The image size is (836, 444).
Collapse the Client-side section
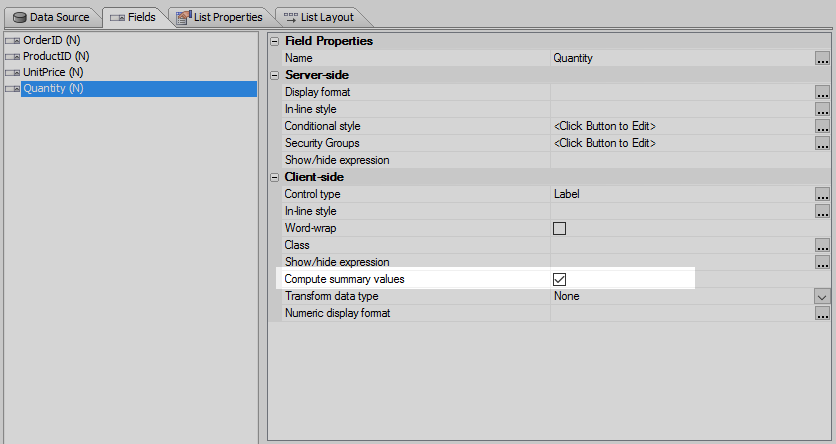(x=275, y=177)
